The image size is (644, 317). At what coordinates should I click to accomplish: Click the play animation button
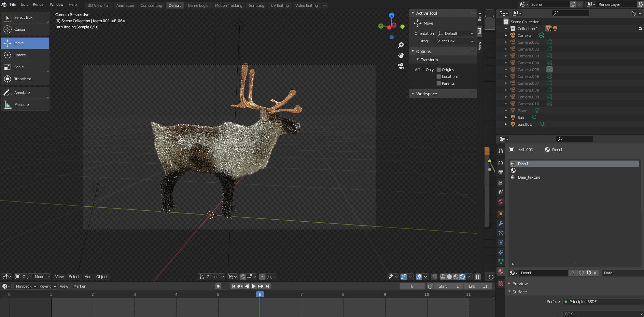coord(254,286)
